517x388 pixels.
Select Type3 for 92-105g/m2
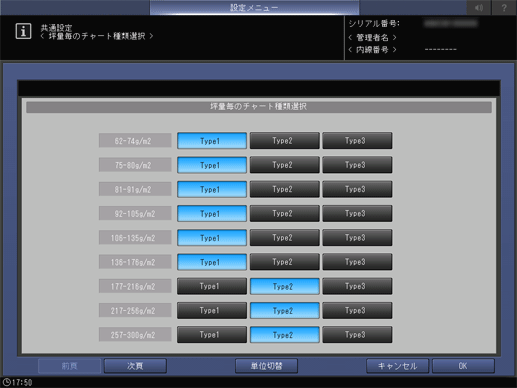357,214
